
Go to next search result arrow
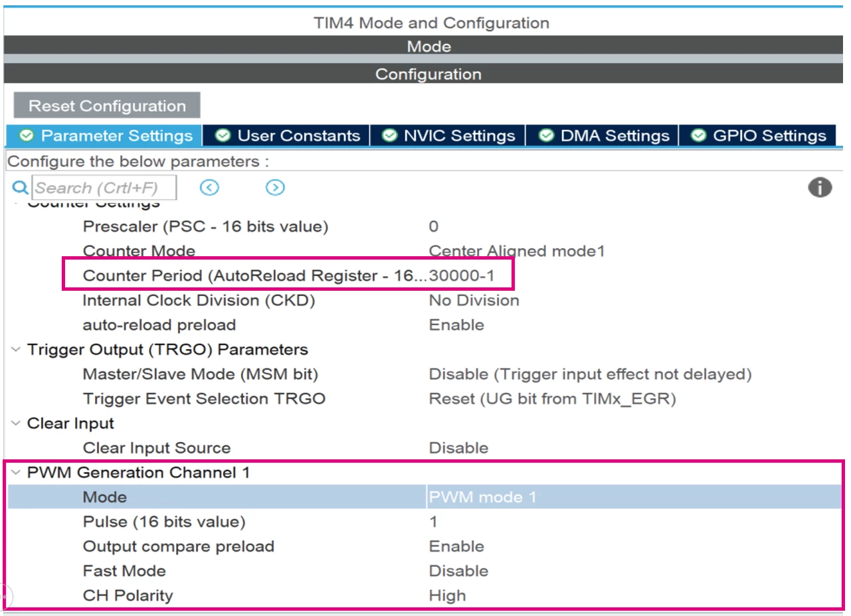click(275, 188)
